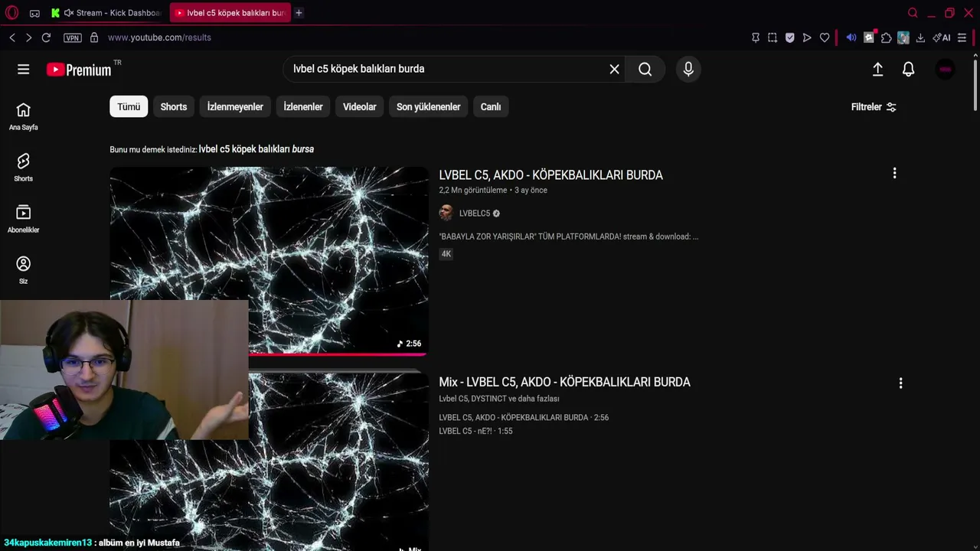Open the browser profile avatar in toolbar
The width and height of the screenshot is (980, 551).
pos(903,37)
